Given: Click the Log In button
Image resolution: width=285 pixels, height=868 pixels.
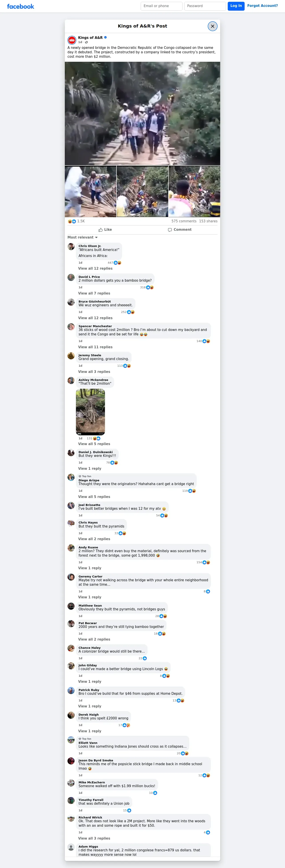Looking at the screenshot, I should tap(236, 6).
